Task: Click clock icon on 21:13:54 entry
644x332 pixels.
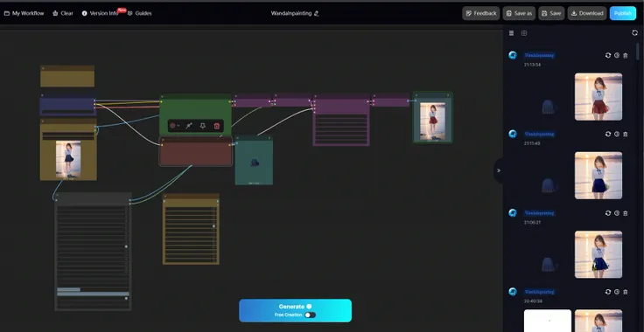Action: point(617,55)
